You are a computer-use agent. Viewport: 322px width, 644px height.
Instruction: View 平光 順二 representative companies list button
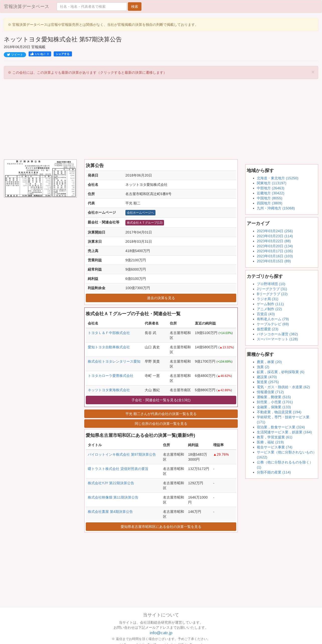tap(161, 414)
